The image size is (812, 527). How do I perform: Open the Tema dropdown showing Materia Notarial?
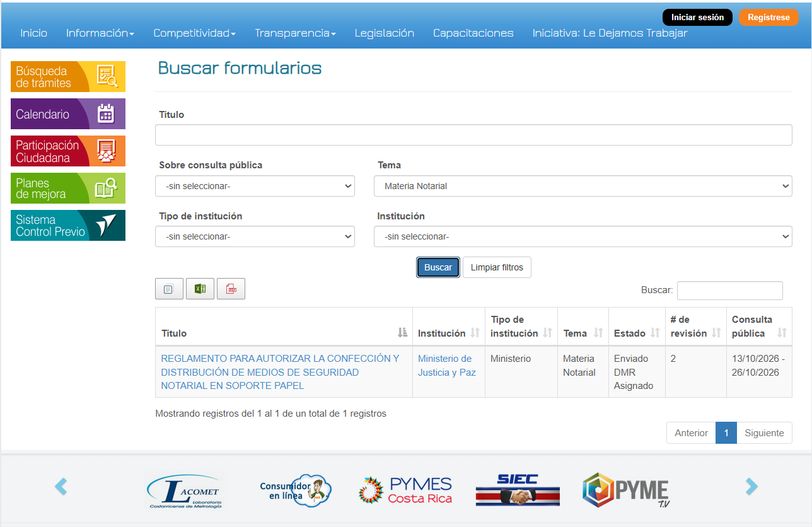pos(583,186)
